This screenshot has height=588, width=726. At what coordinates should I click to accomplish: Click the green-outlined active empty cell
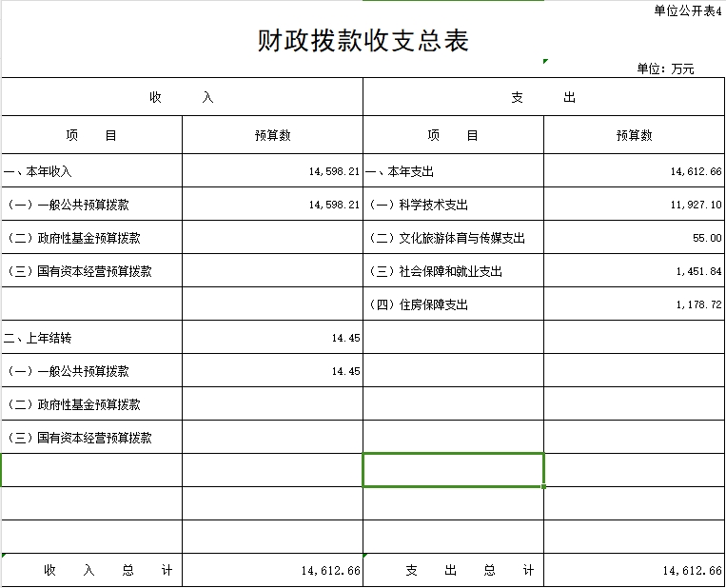coord(453,470)
